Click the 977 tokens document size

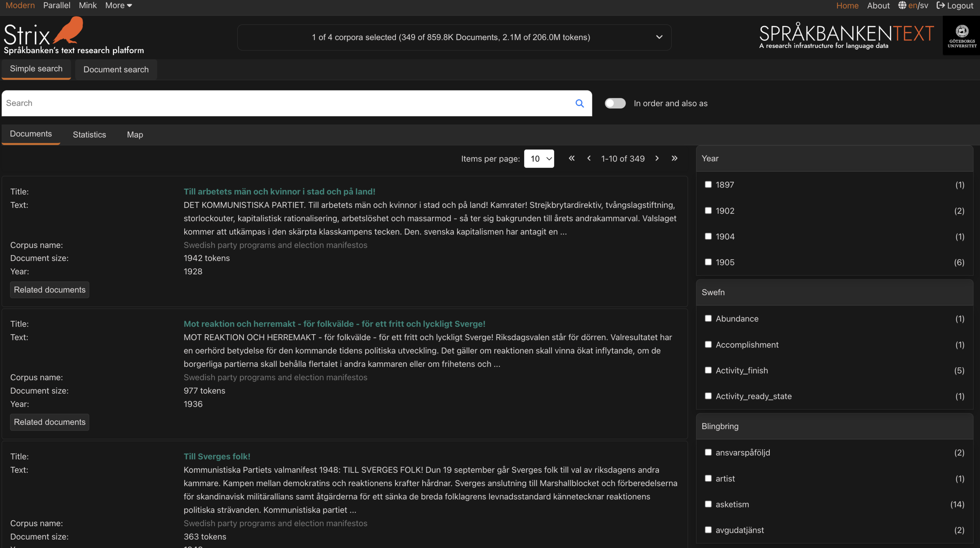pyautogui.click(x=204, y=391)
